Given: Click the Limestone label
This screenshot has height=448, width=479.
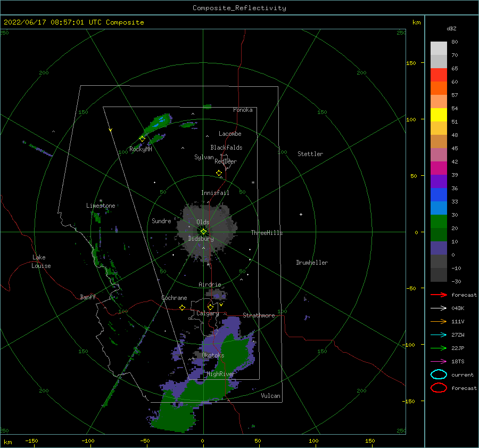Looking at the screenshot, I should pyautogui.click(x=101, y=206).
